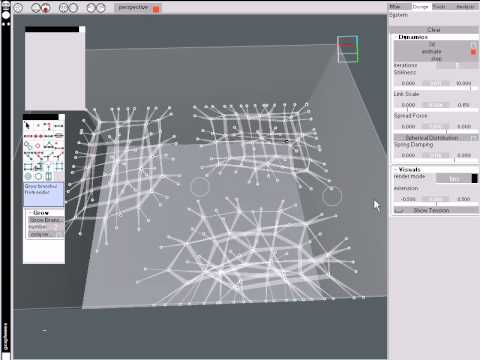Image resolution: width=480 pixels, height=360 pixels.
Task: Click the Clear button
Action: (x=434, y=30)
